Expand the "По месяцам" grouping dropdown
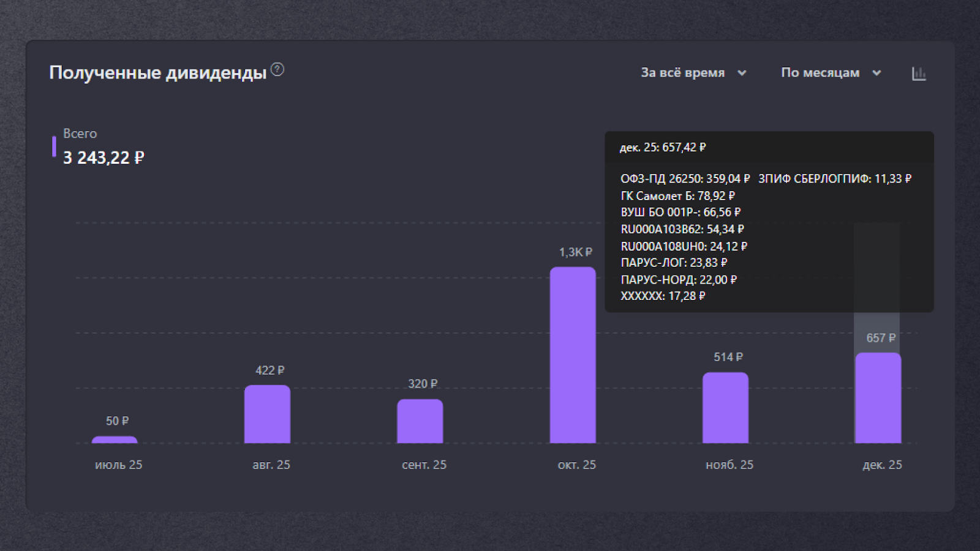 coord(831,73)
